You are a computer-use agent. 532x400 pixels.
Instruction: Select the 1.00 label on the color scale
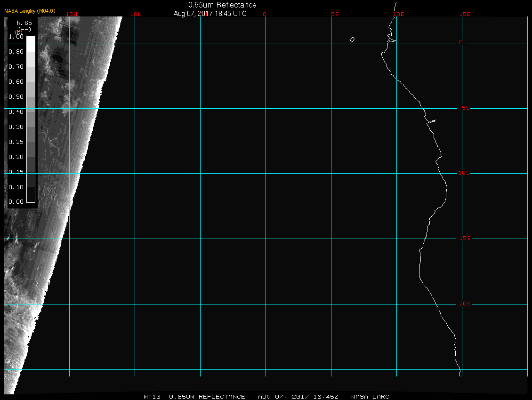coord(16,36)
